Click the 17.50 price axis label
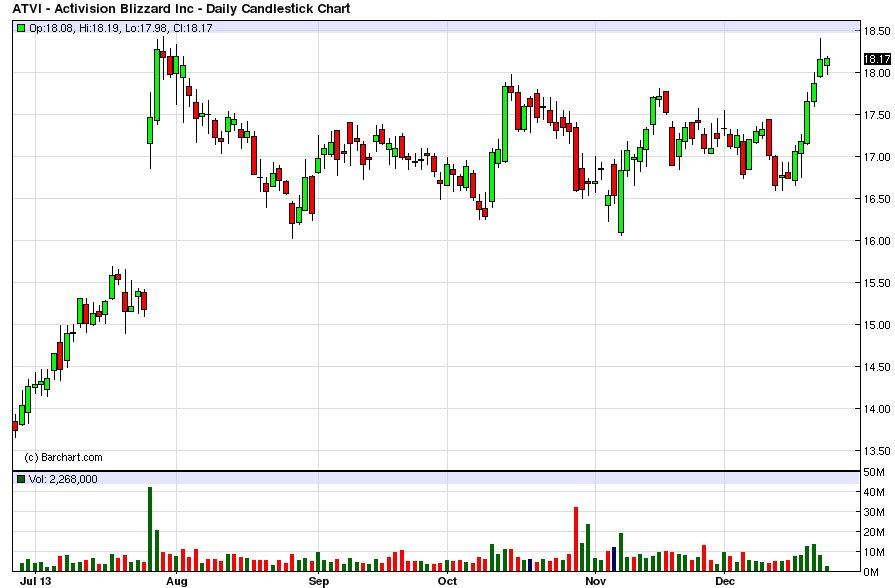The image size is (895, 588). tap(877, 115)
